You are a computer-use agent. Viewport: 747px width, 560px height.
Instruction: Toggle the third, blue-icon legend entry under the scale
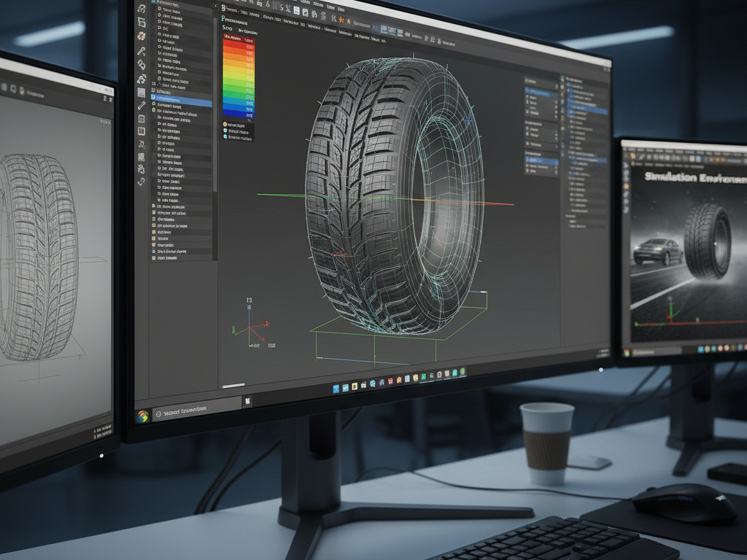225,136
